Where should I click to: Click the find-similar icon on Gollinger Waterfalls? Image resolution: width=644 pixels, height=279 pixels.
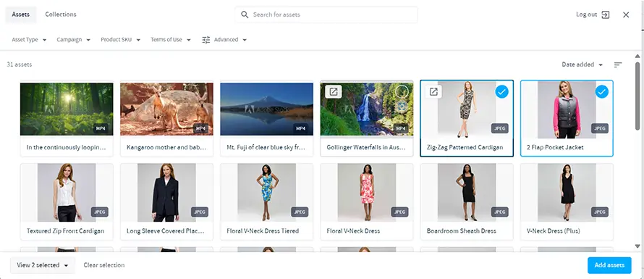(x=402, y=107)
